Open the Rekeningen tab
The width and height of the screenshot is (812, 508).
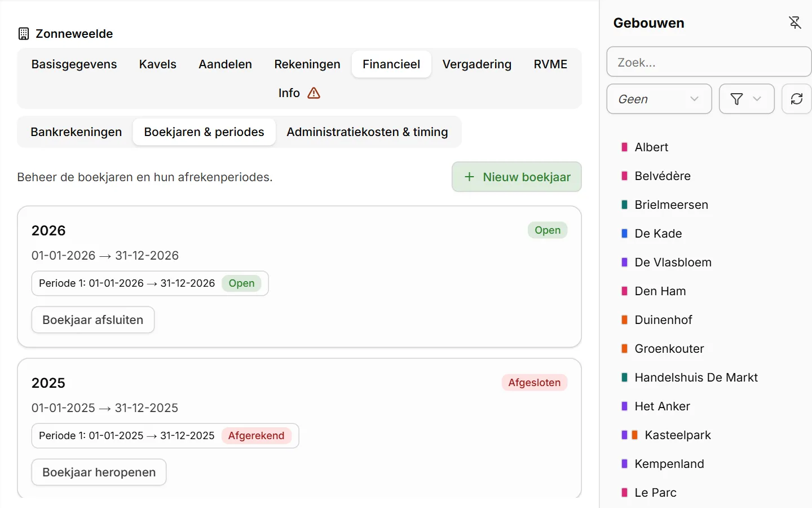(x=307, y=64)
